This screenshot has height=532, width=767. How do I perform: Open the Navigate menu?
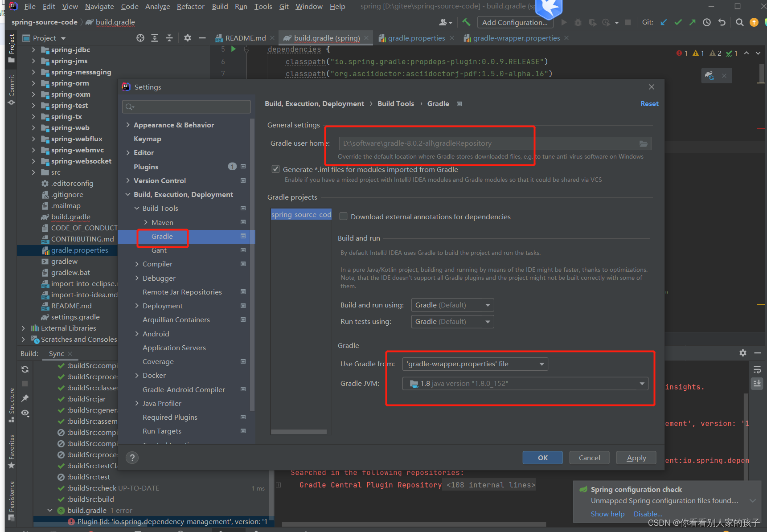click(x=99, y=6)
